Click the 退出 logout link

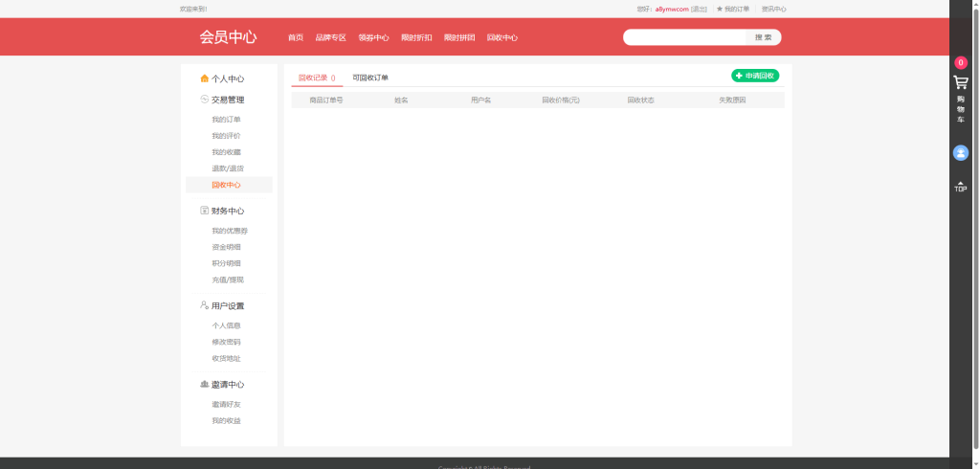pyautogui.click(x=700, y=10)
